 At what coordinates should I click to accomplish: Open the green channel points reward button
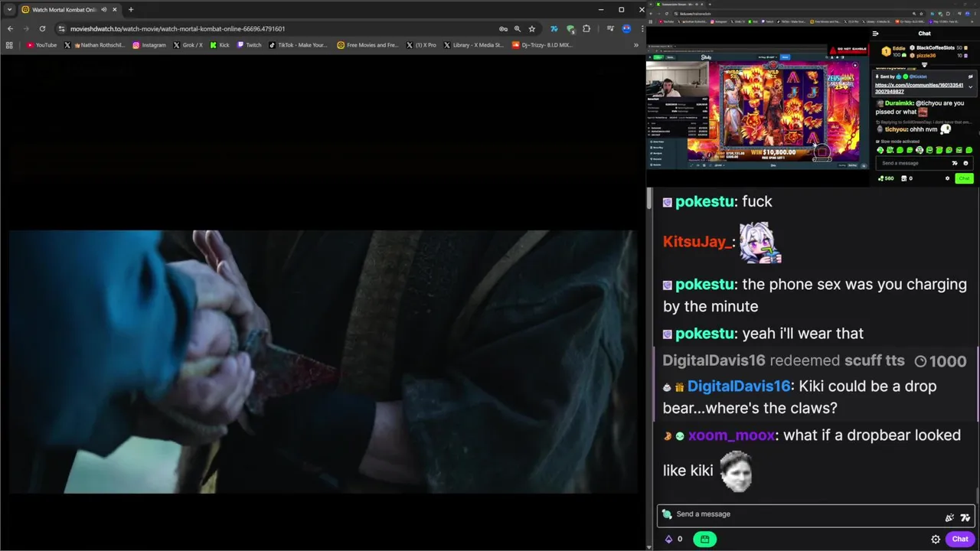pyautogui.click(x=704, y=539)
